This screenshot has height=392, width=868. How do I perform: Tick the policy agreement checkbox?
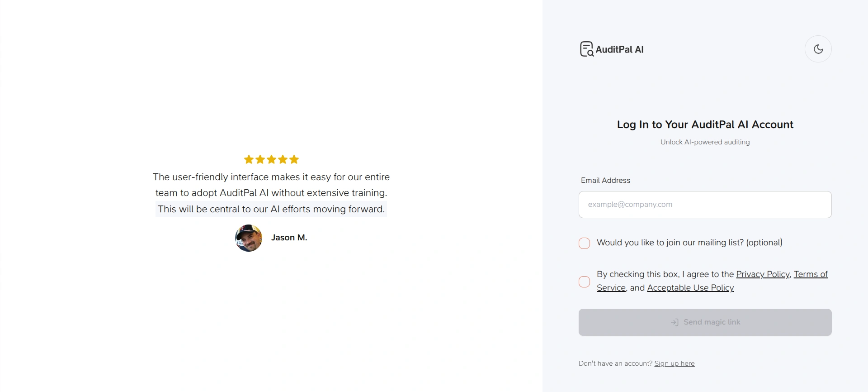point(584,282)
